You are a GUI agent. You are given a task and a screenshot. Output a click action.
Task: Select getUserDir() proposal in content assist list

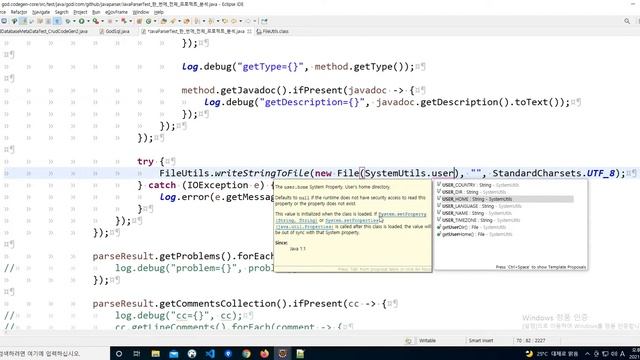tap(471, 227)
